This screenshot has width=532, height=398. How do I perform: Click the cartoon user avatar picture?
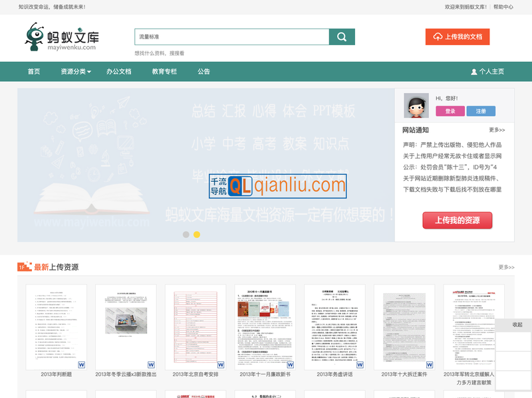pyautogui.click(x=416, y=106)
